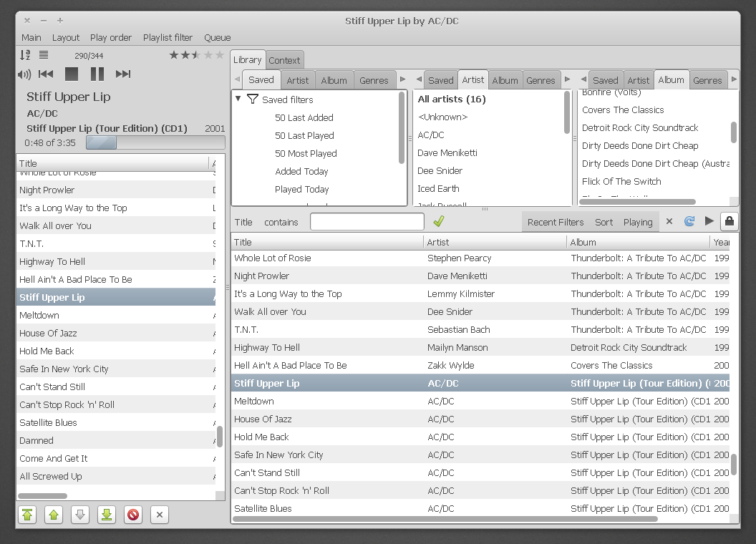Viewport: 756px width, 544px height.
Task: Switch to the Context tab
Action: tap(284, 60)
